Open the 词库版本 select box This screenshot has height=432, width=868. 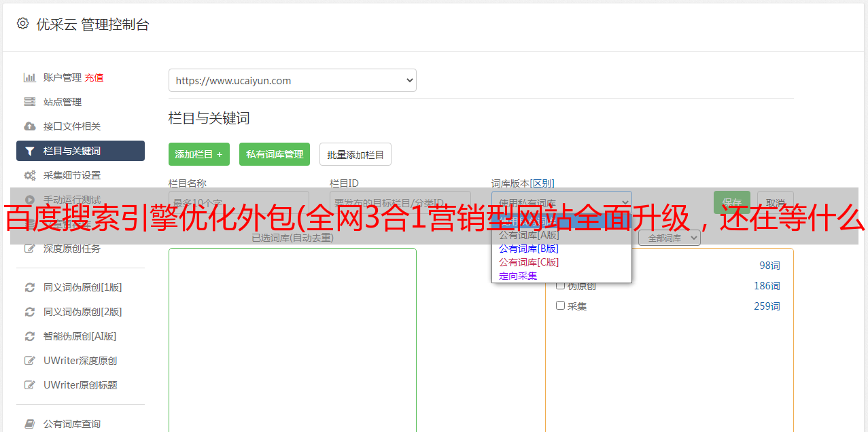(561, 202)
